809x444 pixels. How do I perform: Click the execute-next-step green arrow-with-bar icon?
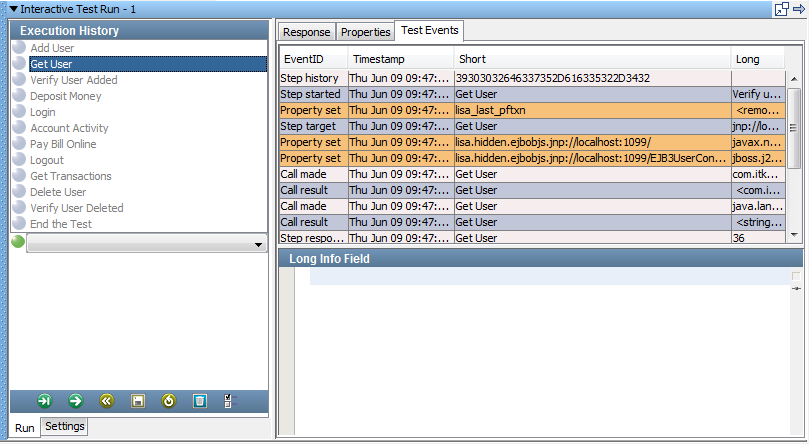click(x=45, y=401)
